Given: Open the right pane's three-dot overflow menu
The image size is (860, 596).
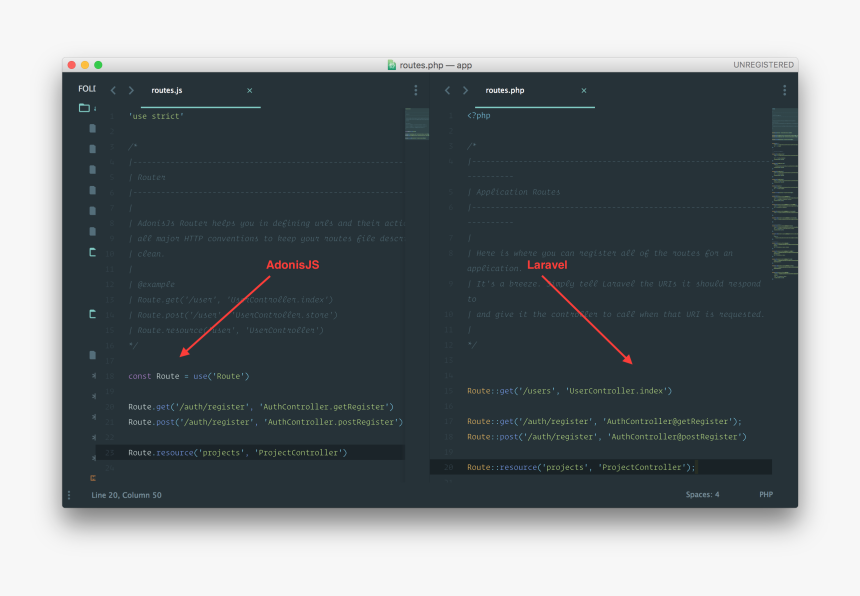Looking at the screenshot, I should pos(784,90).
